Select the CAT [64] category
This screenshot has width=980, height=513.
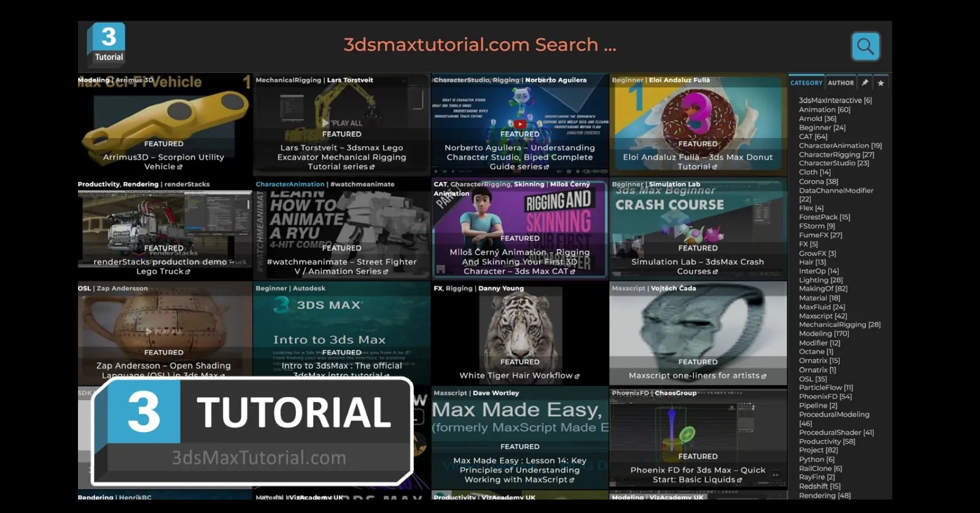[813, 137]
